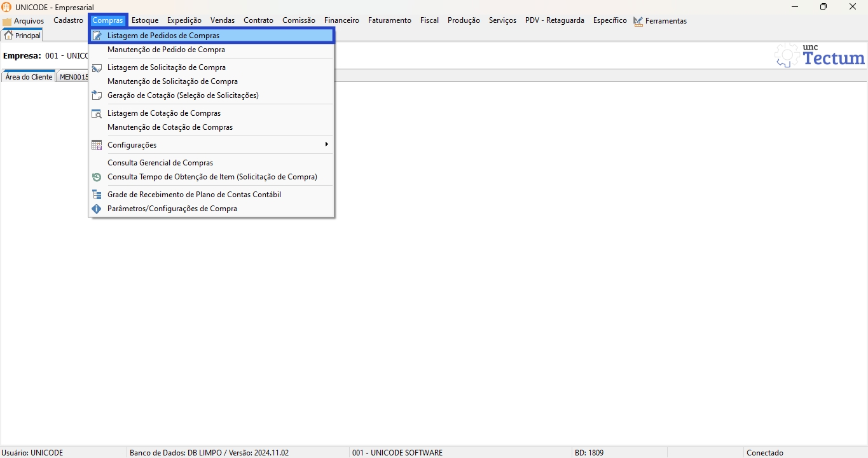868x458 pixels.
Task: Switch to the Área do Cliente tab
Action: (x=29, y=77)
